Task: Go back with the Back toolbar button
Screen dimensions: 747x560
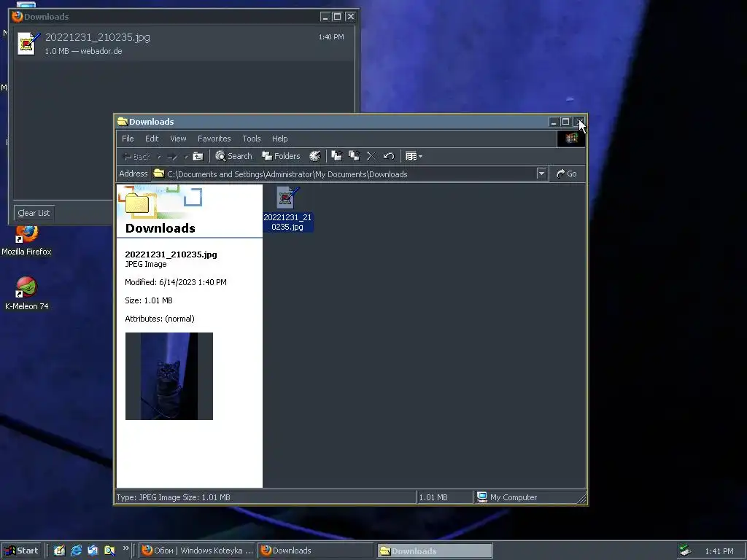Action: 136,156
